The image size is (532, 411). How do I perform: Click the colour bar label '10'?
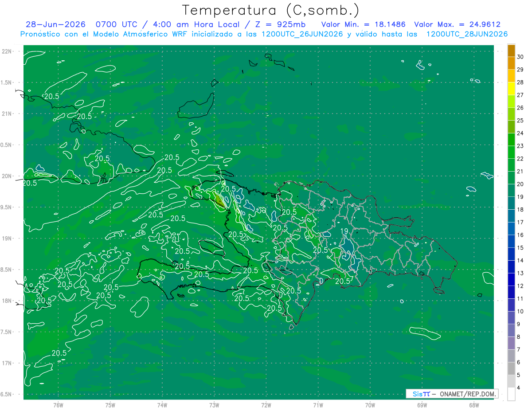(520, 312)
